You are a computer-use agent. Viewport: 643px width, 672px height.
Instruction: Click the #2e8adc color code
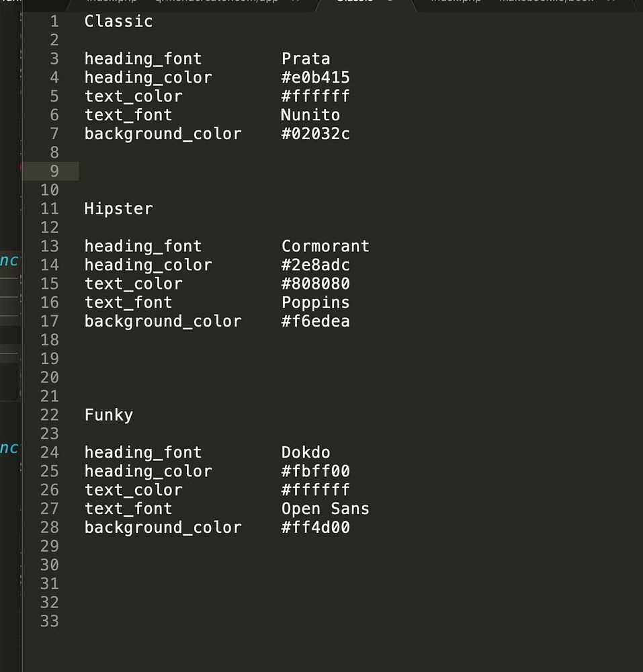(x=315, y=265)
